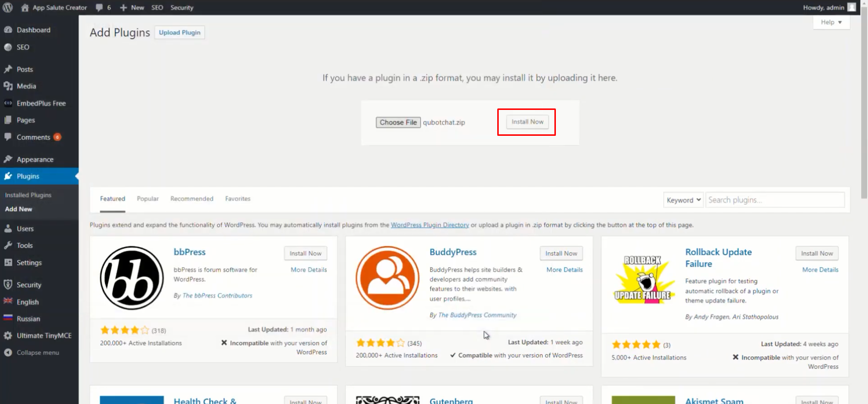Open the comments bubble icon in admin bar

coord(100,7)
